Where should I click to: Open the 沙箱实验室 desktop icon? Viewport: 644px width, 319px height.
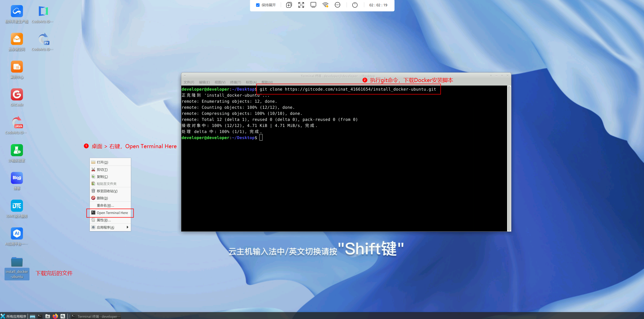click(17, 150)
